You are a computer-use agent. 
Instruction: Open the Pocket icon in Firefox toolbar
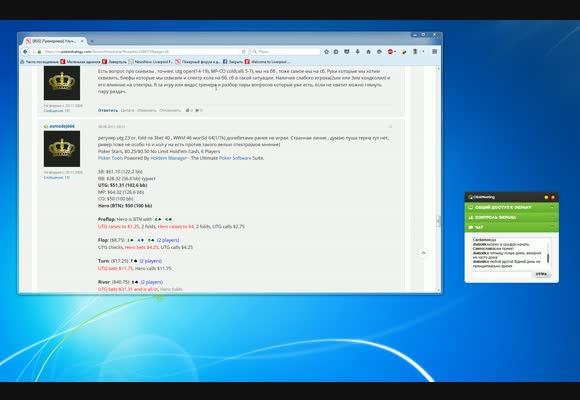(x=347, y=52)
